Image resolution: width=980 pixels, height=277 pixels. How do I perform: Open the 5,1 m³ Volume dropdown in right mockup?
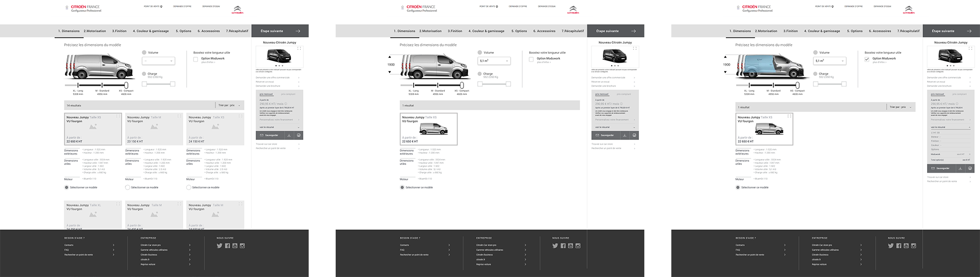tap(830, 61)
